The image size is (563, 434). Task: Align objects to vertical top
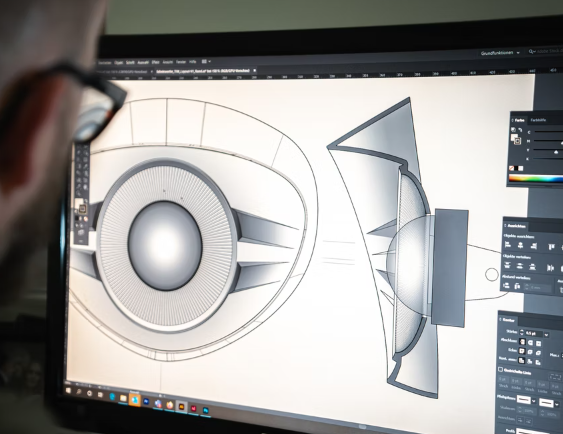551,247
